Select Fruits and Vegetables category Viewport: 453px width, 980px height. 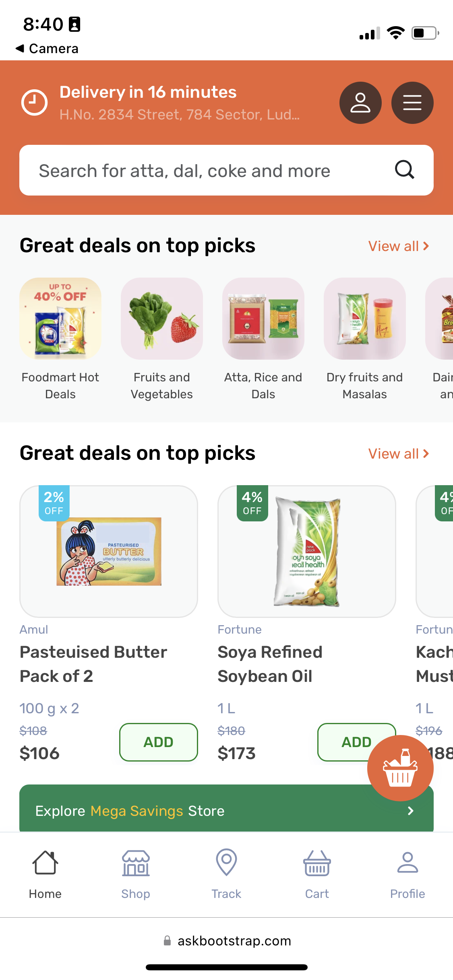pos(162,319)
